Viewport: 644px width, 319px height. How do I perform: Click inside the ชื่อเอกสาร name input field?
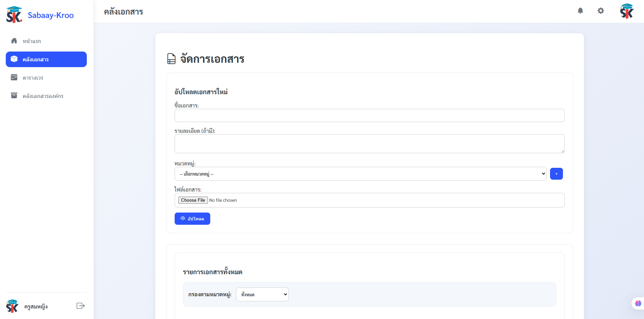[369, 115]
